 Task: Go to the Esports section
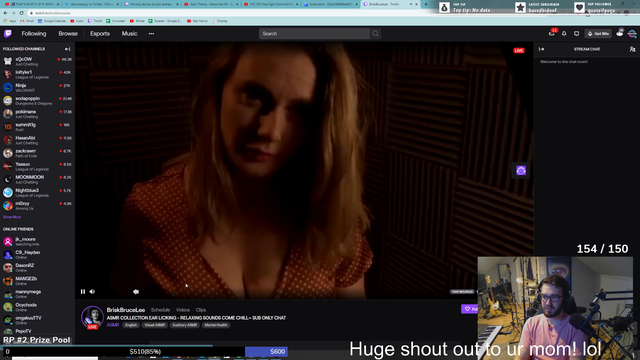(x=100, y=33)
